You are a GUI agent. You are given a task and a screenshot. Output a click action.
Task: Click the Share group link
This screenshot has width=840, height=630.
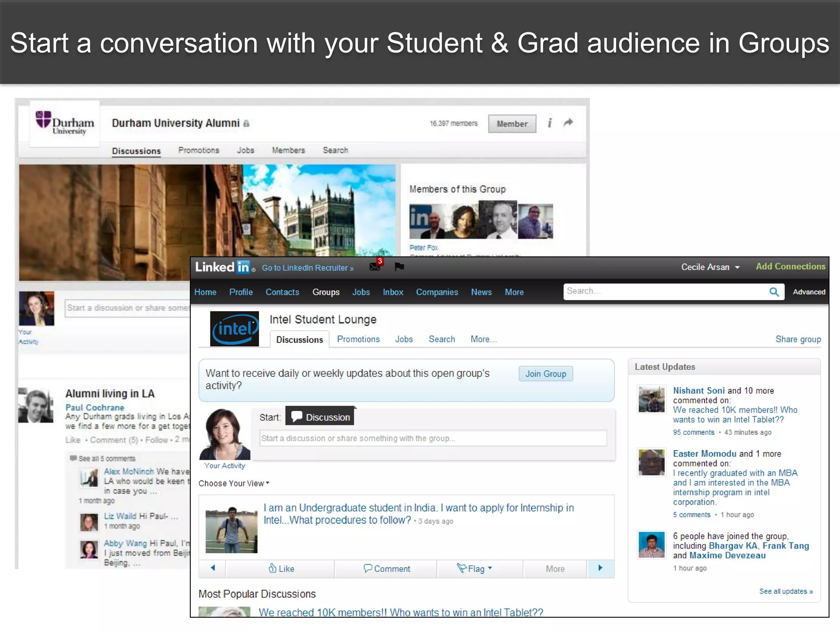pyautogui.click(x=798, y=339)
